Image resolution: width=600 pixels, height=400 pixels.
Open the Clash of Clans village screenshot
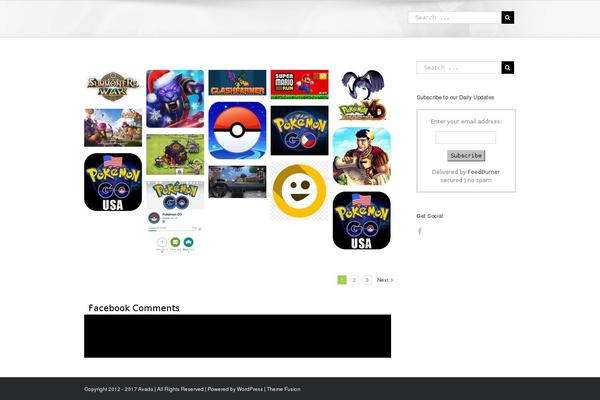(175, 154)
